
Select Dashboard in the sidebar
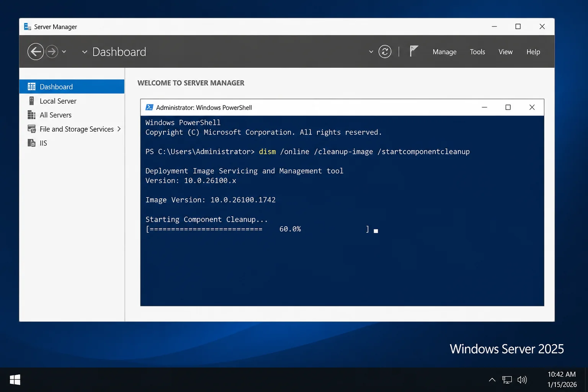pyautogui.click(x=72, y=87)
